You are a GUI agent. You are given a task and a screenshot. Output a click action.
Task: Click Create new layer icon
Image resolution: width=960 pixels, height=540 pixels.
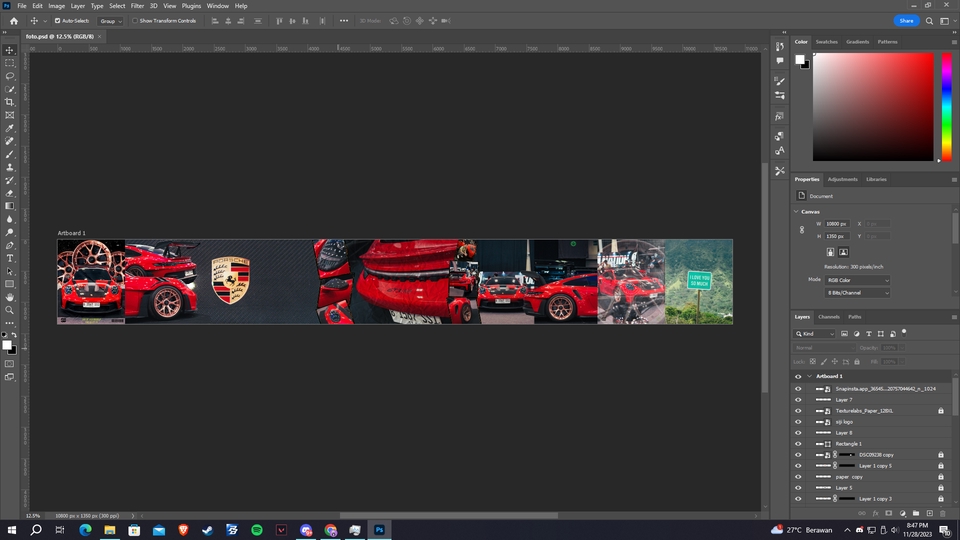click(x=929, y=513)
